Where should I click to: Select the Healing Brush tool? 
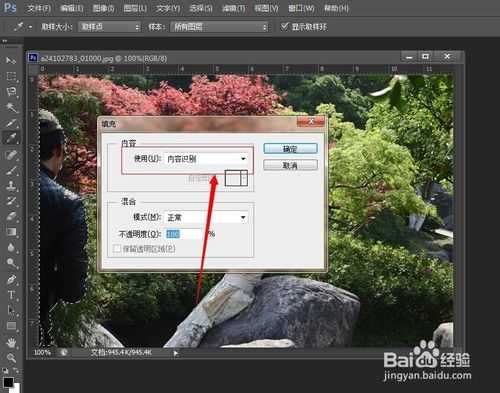tap(12, 155)
